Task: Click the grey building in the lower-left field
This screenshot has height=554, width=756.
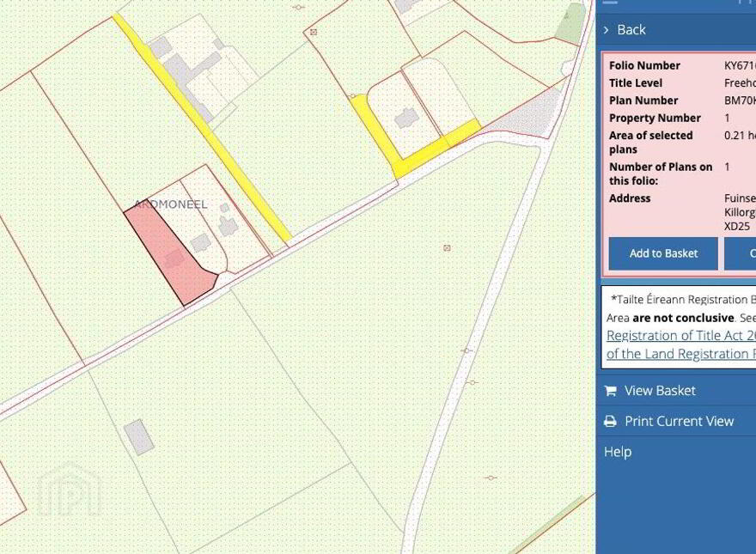Action: (x=139, y=437)
